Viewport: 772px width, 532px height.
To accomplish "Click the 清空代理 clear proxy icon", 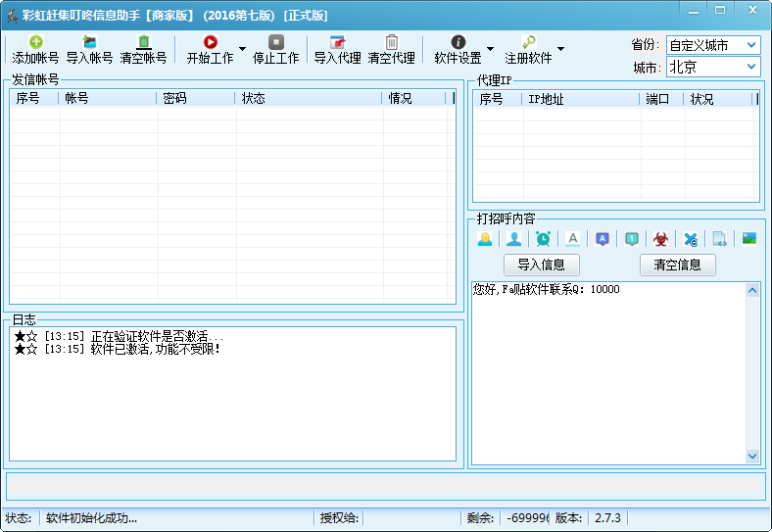I will tap(391, 42).
